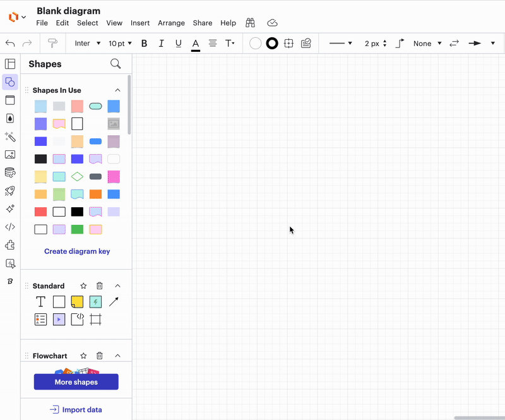The image size is (505, 420).
Task: Open the text color A picker
Action: (196, 44)
